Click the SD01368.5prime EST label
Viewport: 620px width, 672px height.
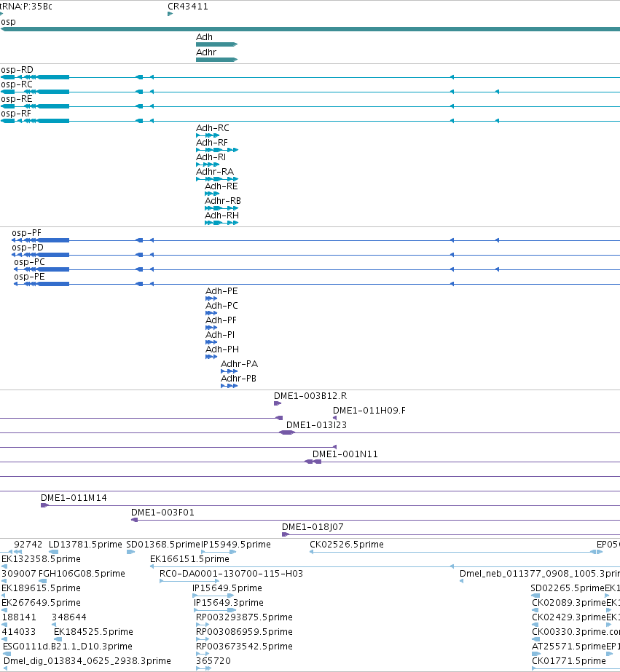tap(163, 545)
